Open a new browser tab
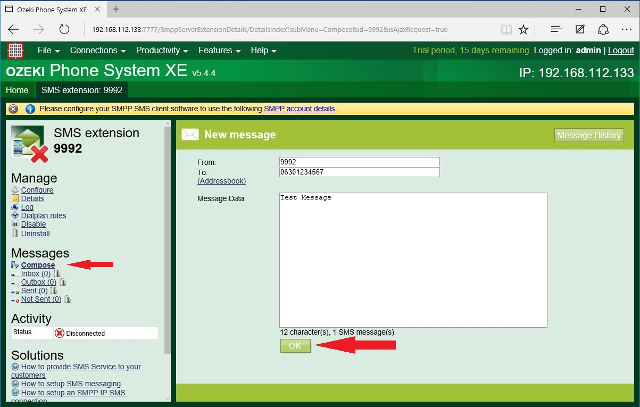 pos(116,9)
